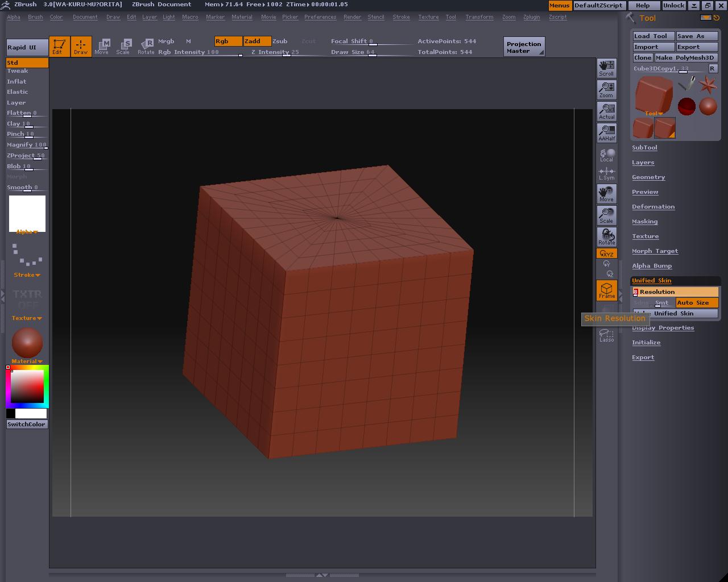Viewport: 728px width, 582px height.
Task: Open the Texture selector
Action: 27,304
